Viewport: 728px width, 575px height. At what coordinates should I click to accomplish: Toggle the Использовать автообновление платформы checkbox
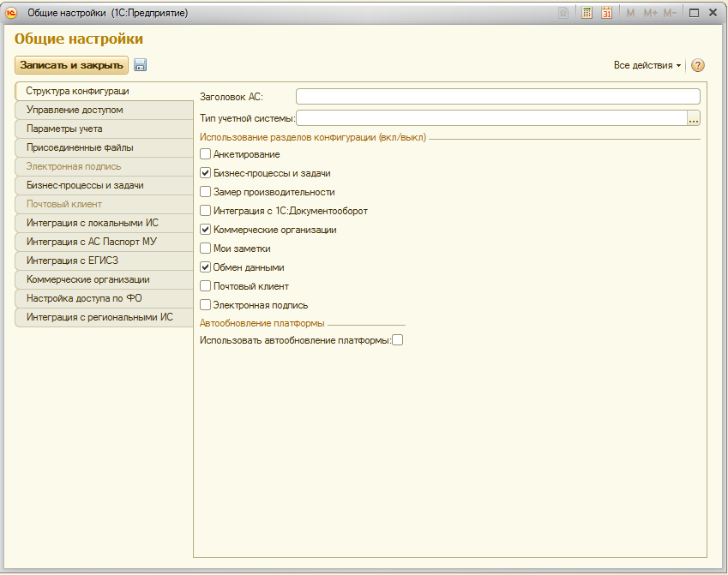397,340
